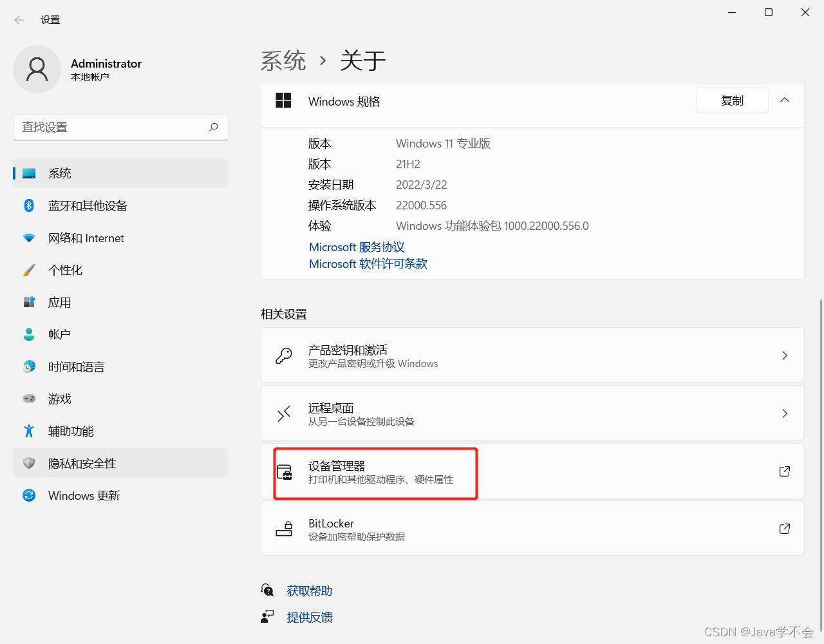Click 系统 in the breadcrumb

[x=283, y=61]
